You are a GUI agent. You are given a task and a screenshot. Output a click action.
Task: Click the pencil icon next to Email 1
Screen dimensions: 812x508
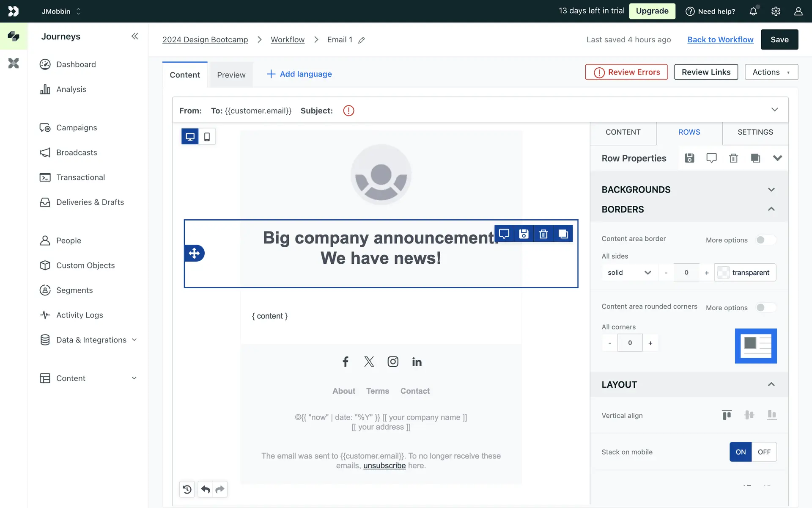click(362, 40)
